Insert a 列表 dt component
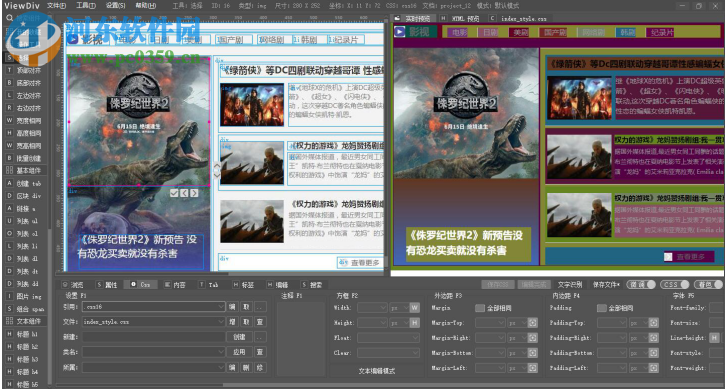 point(25,271)
